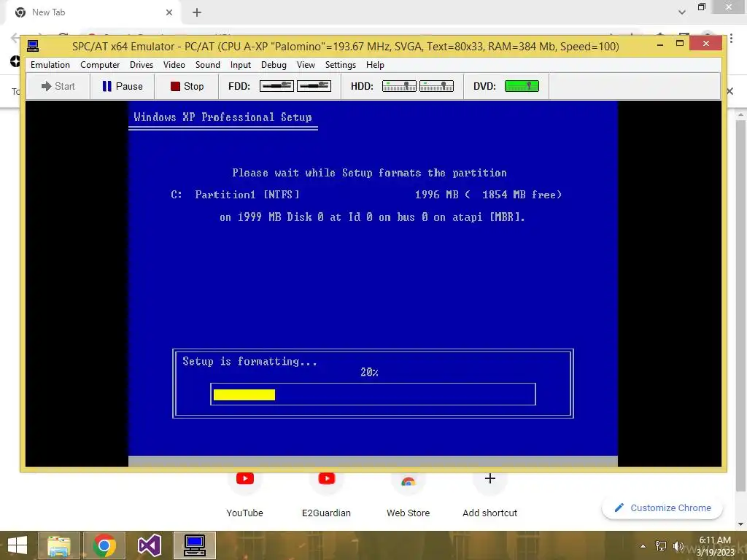Click the taskbar clock showing 6:11 AM
The height and width of the screenshot is (560, 747).
point(715,546)
